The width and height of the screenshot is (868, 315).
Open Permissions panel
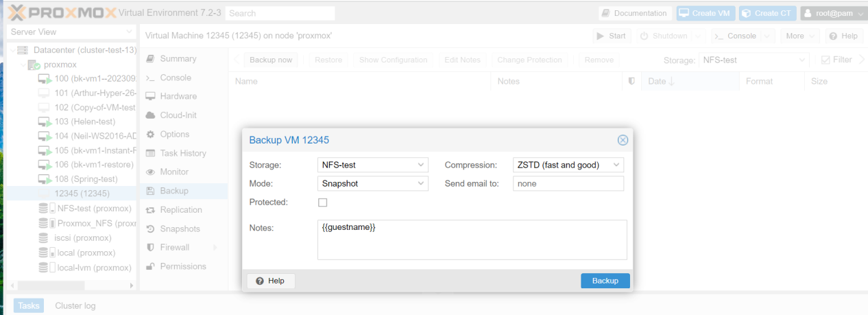[x=183, y=266]
